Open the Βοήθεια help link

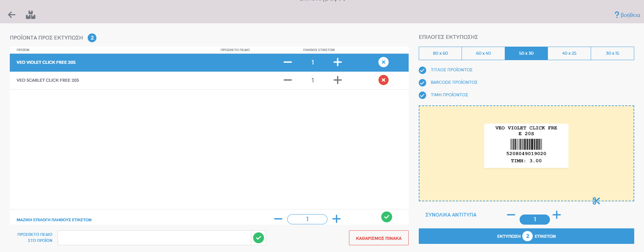(627, 15)
